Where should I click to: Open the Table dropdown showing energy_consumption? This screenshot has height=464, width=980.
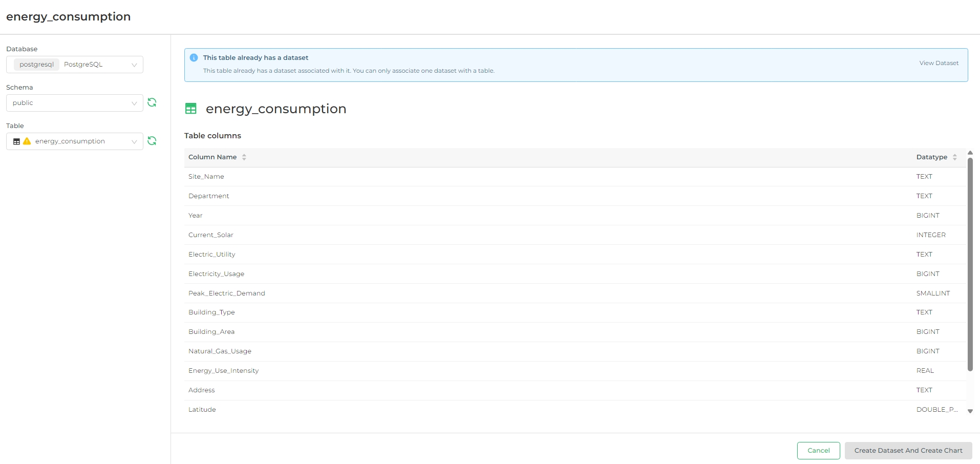tap(75, 141)
